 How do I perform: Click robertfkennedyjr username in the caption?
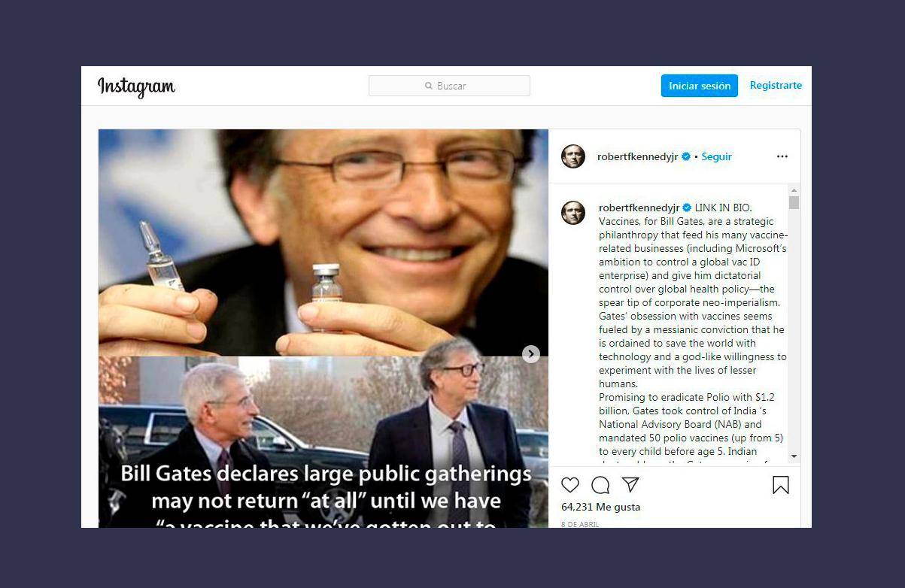pos(639,208)
